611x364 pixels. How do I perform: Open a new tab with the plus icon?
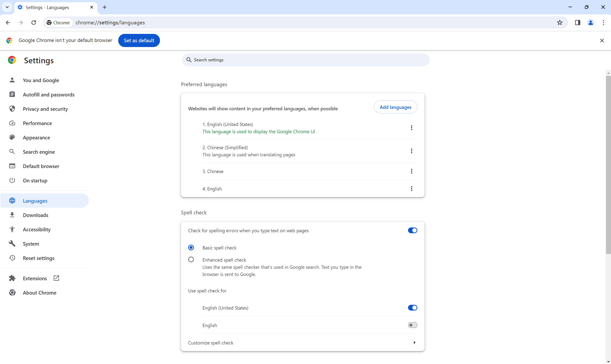pyautogui.click(x=105, y=7)
